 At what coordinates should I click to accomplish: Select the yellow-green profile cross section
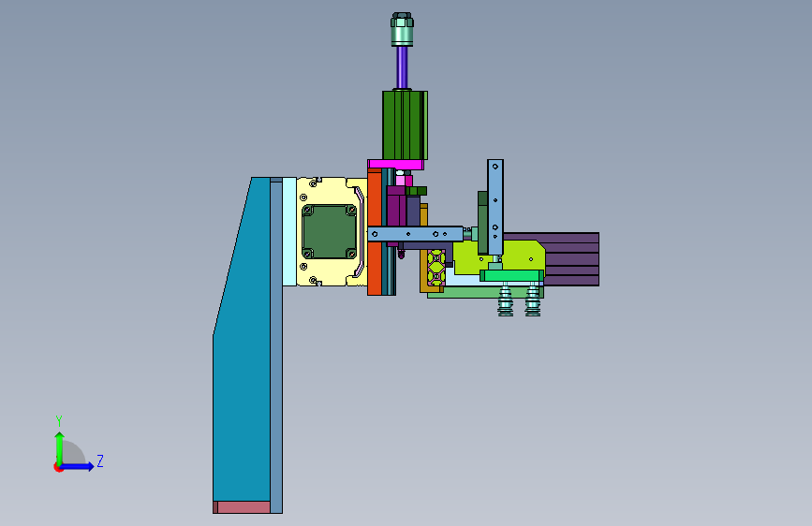pos(436,267)
